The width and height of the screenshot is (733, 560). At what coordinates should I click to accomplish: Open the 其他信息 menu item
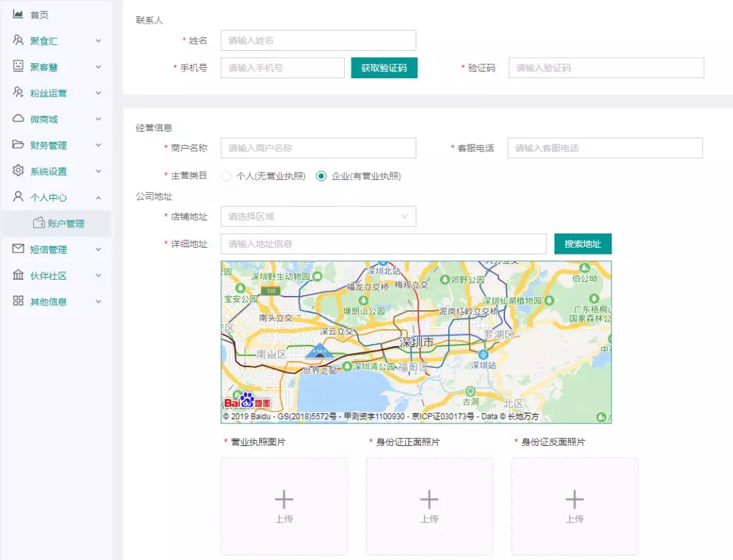49,301
